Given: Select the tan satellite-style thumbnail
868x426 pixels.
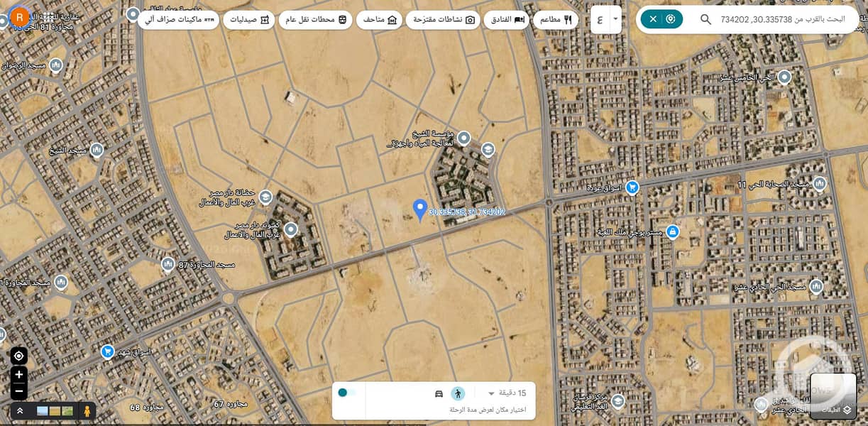Looking at the screenshot, I should [x=55, y=410].
